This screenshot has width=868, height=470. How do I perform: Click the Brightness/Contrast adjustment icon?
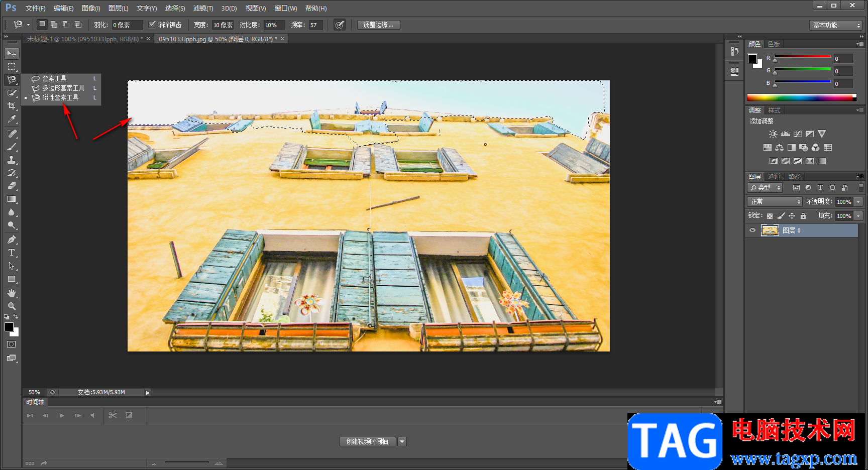click(x=773, y=134)
